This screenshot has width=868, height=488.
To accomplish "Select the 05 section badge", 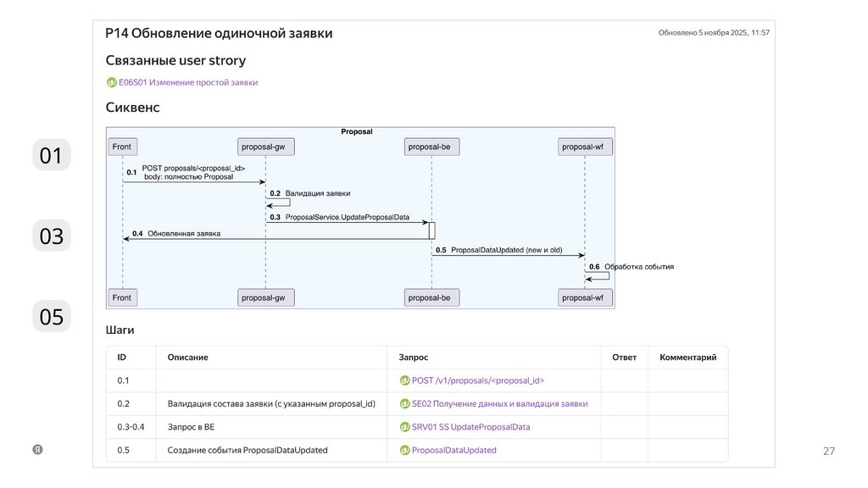I will click(x=52, y=317).
